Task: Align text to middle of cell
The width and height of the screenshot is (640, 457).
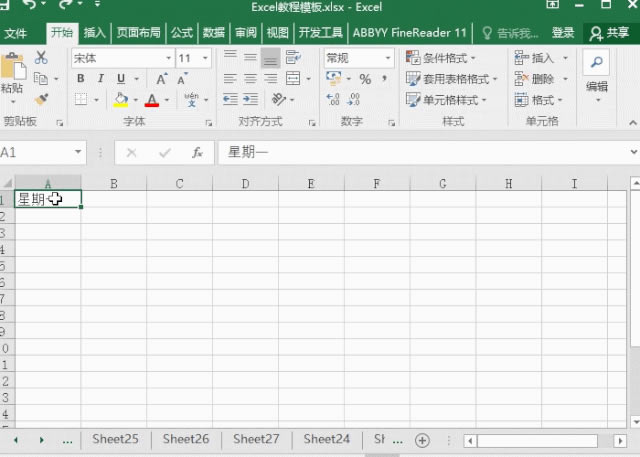Action: (x=250, y=58)
